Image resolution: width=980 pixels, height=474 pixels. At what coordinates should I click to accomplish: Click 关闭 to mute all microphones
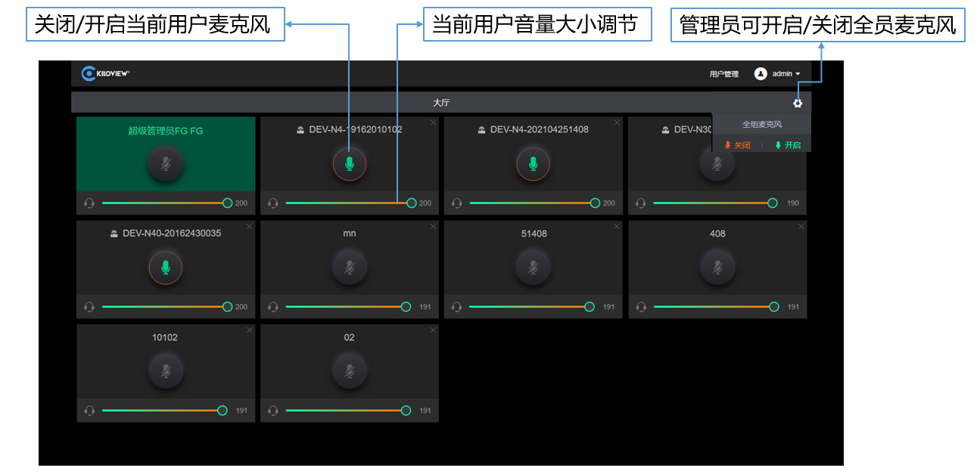click(x=738, y=145)
